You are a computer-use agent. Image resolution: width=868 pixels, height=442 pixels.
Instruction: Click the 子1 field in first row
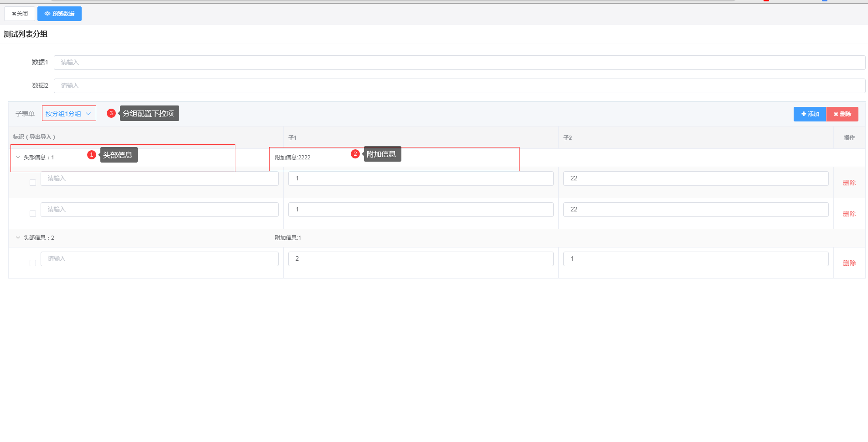click(x=421, y=179)
